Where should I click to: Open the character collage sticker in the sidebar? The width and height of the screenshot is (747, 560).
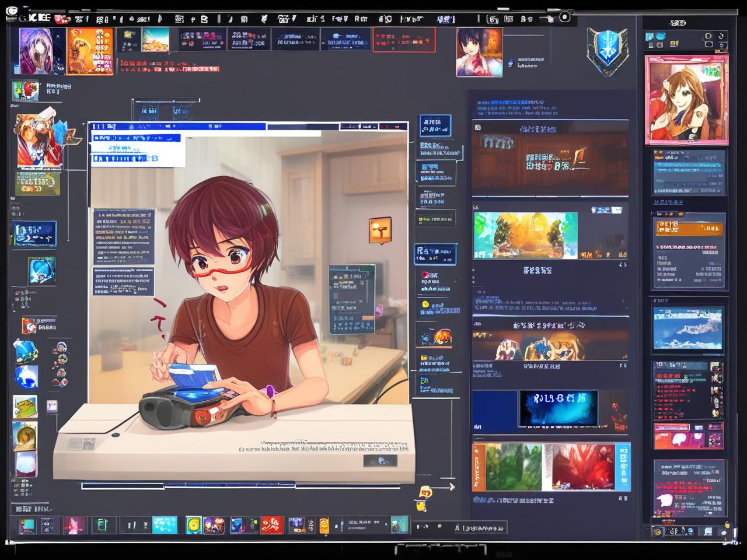41,141
